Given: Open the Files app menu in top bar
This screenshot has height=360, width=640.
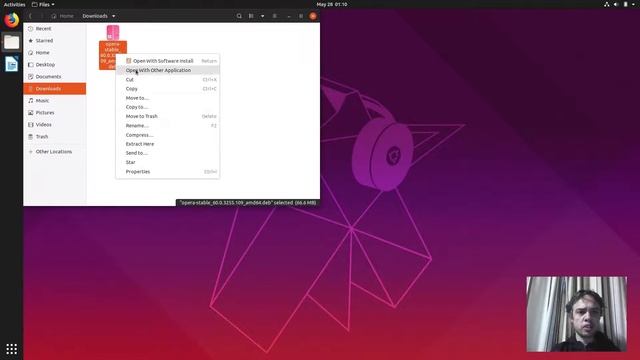Looking at the screenshot, I should 43,4.
